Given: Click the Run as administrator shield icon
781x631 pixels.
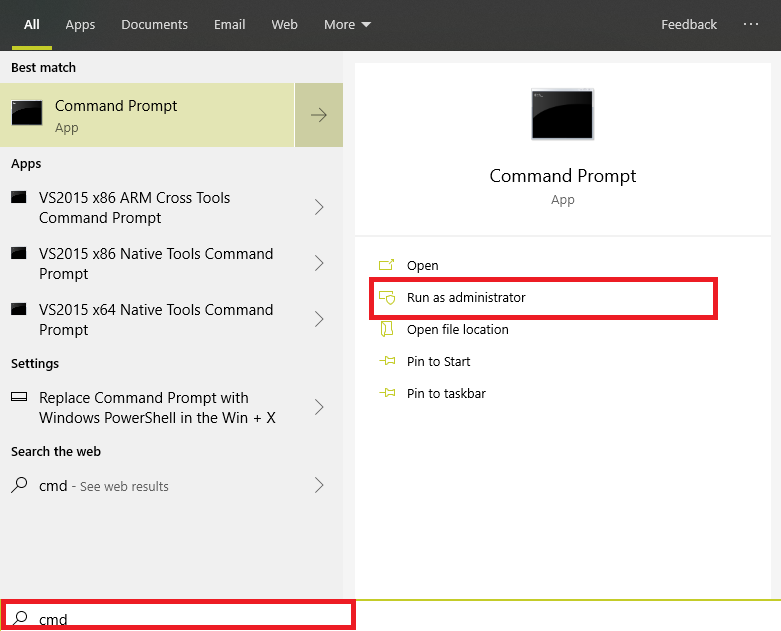Looking at the screenshot, I should (x=388, y=298).
